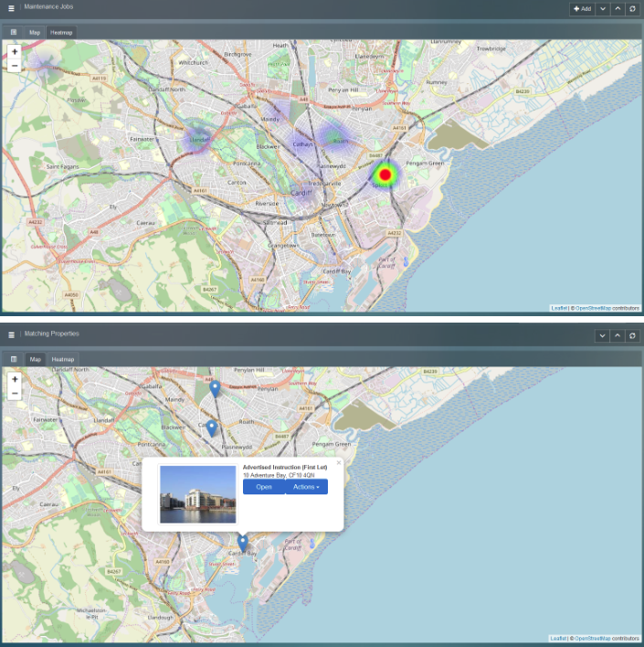Switch to table view in Maintenance Jobs
Viewport: 644px width, 647px height.
coord(14,32)
